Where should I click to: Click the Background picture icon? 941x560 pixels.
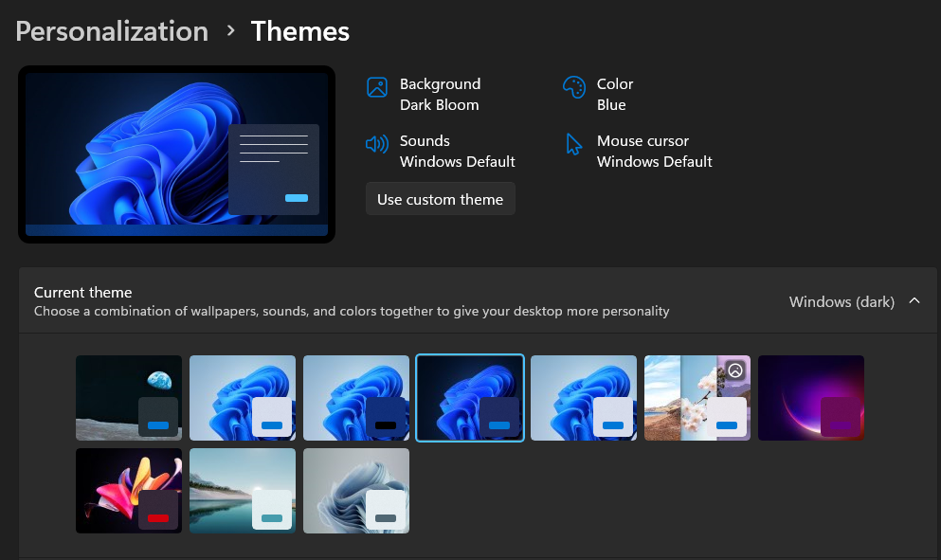tap(377, 87)
